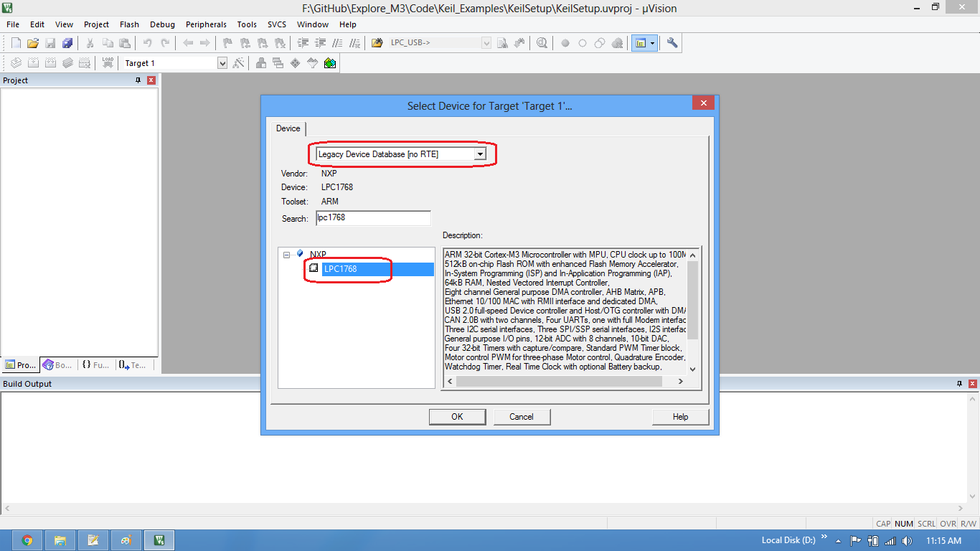Viewport: 980px width, 551px height.
Task: Open the SVCS menu
Action: point(277,24)
